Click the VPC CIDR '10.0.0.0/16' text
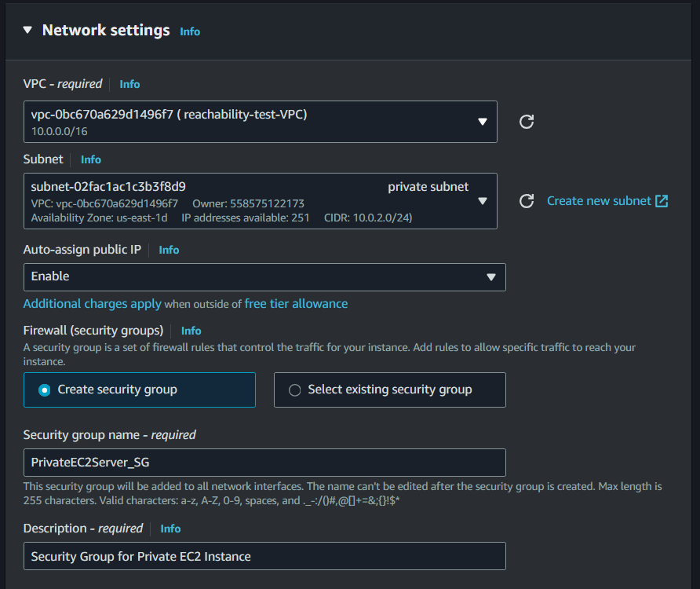700x589 pixels. click(x=60, y=131)
